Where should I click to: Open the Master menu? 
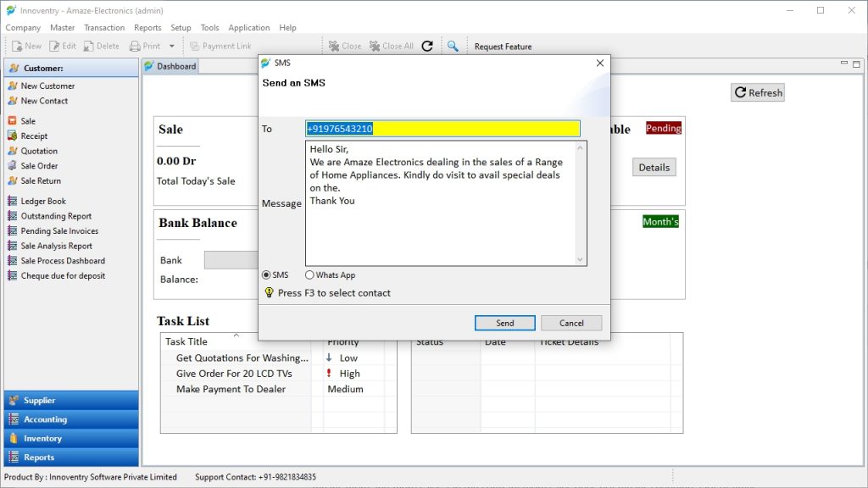coord(62,28)
